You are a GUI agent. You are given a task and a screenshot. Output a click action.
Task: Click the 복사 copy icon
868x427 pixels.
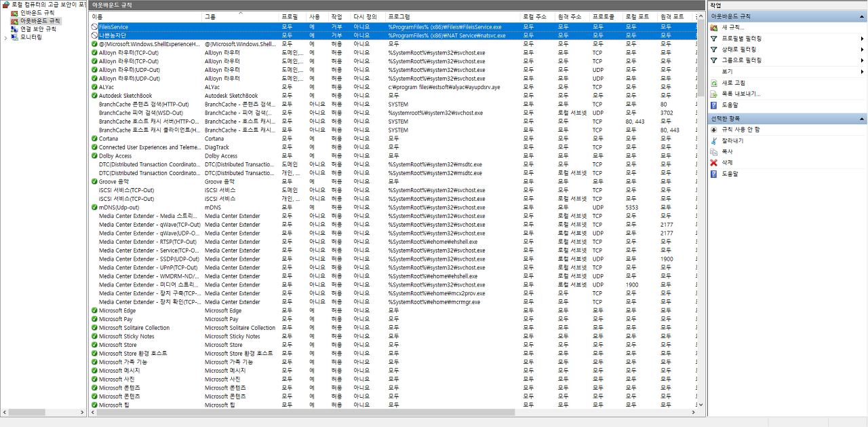(713, 151)
